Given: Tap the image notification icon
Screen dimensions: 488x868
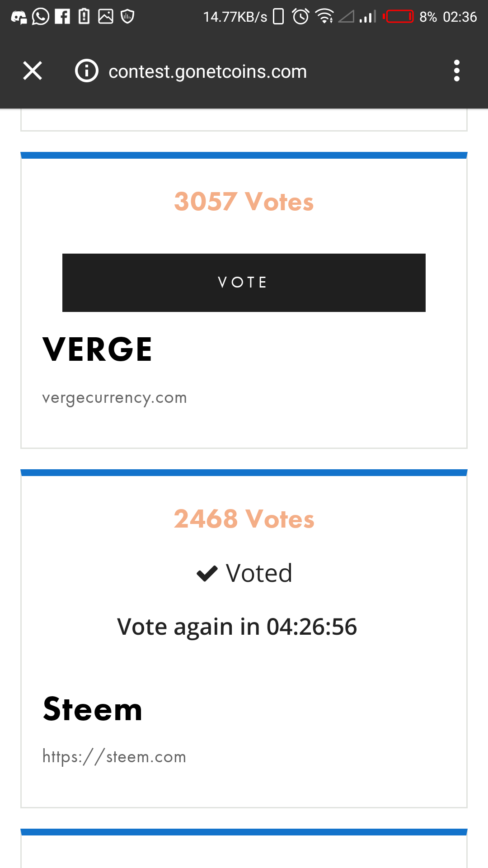Looking at the screenshot, I should 106,17.
